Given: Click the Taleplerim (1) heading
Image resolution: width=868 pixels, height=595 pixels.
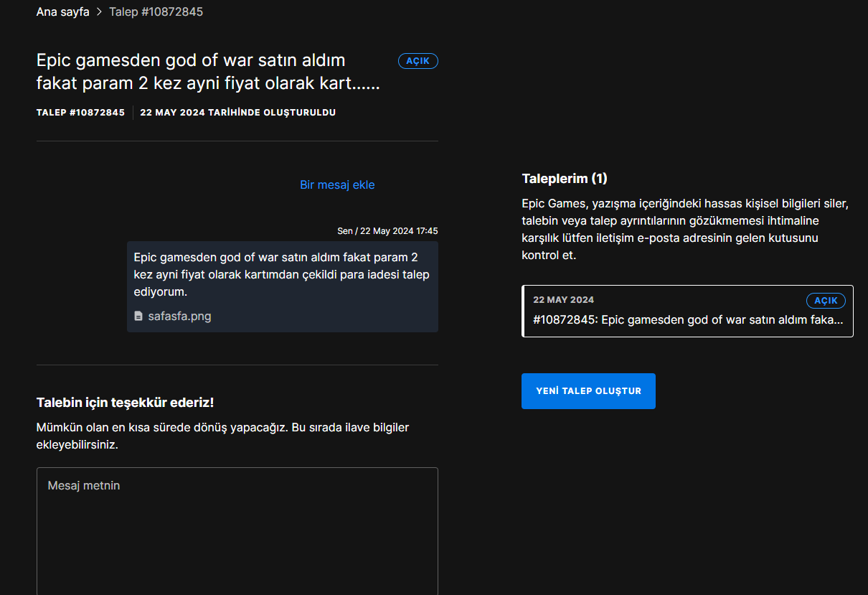Looking at the screenshot, I should (565, 179).
